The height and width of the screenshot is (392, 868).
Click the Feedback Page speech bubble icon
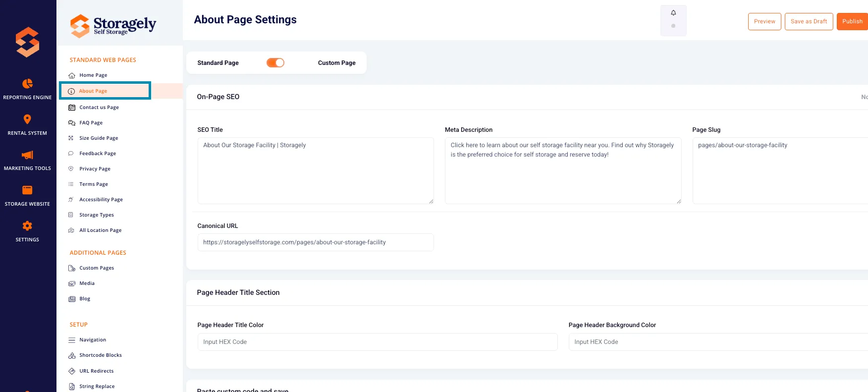point(71,154)
